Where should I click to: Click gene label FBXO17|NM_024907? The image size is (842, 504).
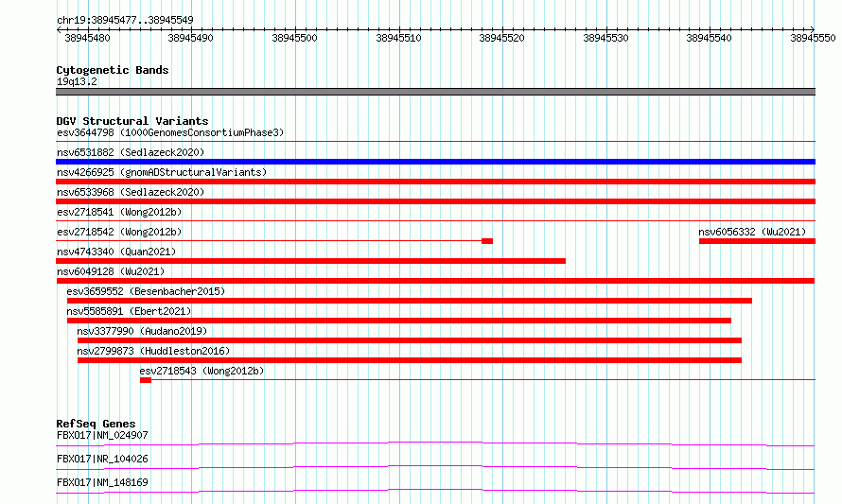pos(102,435)
